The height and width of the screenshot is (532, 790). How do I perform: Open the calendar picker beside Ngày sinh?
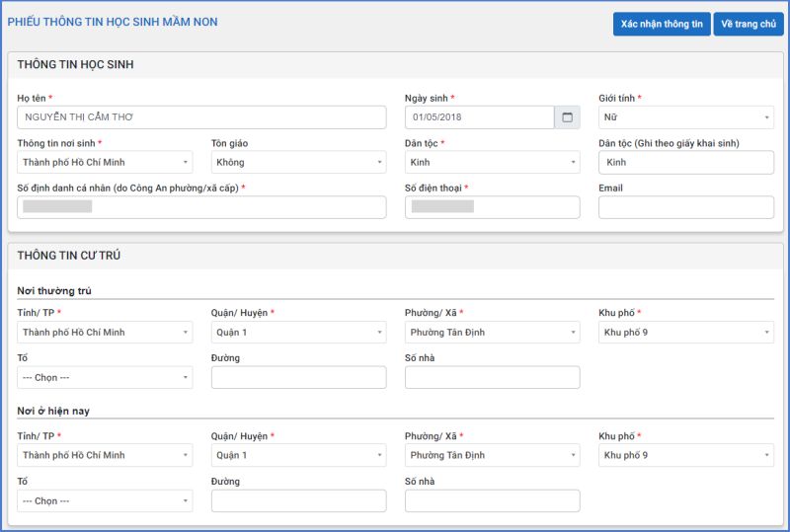pyautogui.click(x=567, y=117)
